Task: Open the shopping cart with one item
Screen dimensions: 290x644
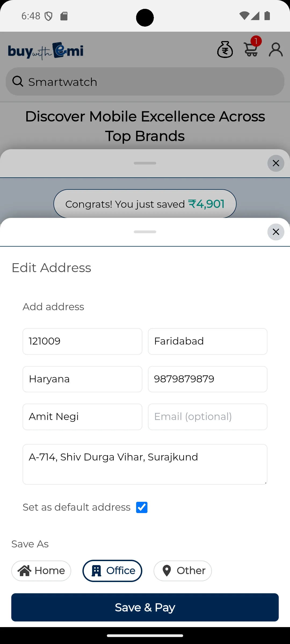Action: [251, 49]
